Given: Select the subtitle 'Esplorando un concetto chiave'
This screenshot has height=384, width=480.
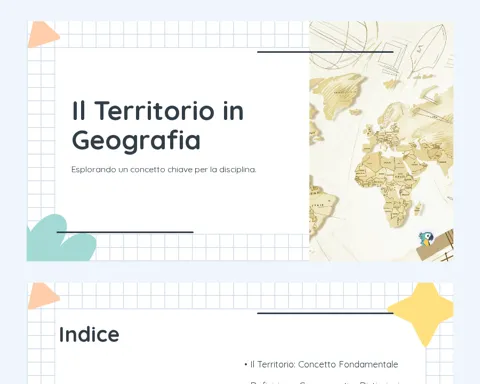Looking at the screenshot, I should 164,169.
